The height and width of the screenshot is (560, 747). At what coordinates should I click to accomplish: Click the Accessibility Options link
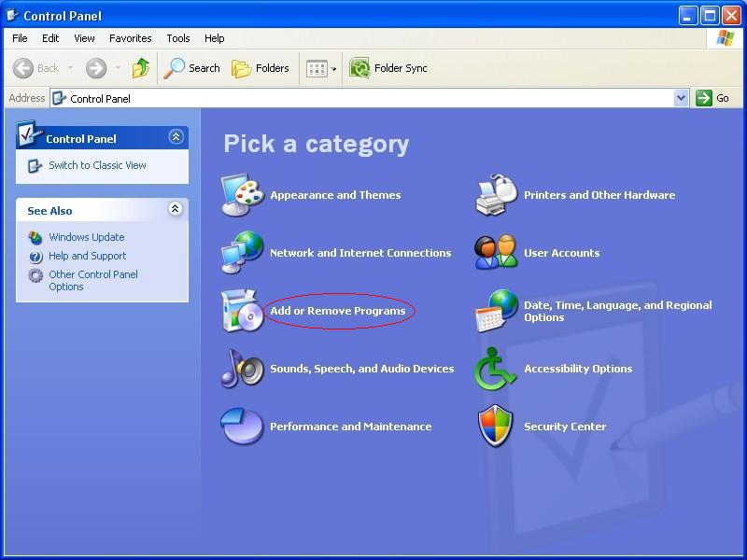point(578,369)
